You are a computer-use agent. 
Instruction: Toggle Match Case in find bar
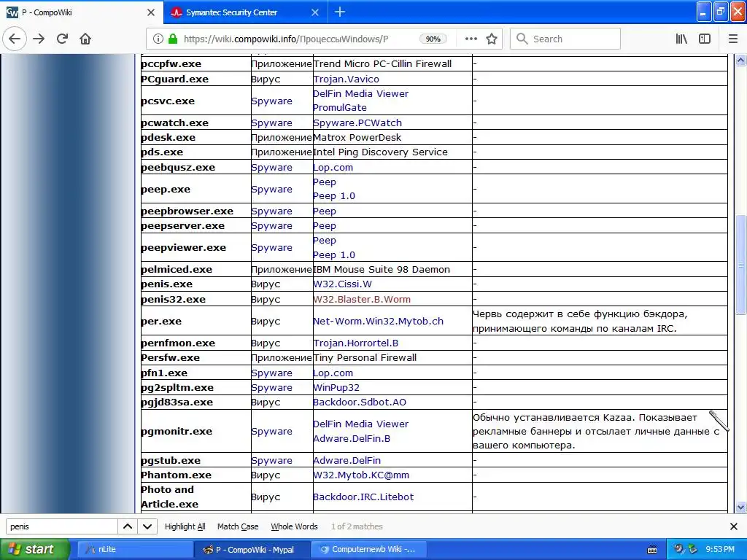point(238,526)
